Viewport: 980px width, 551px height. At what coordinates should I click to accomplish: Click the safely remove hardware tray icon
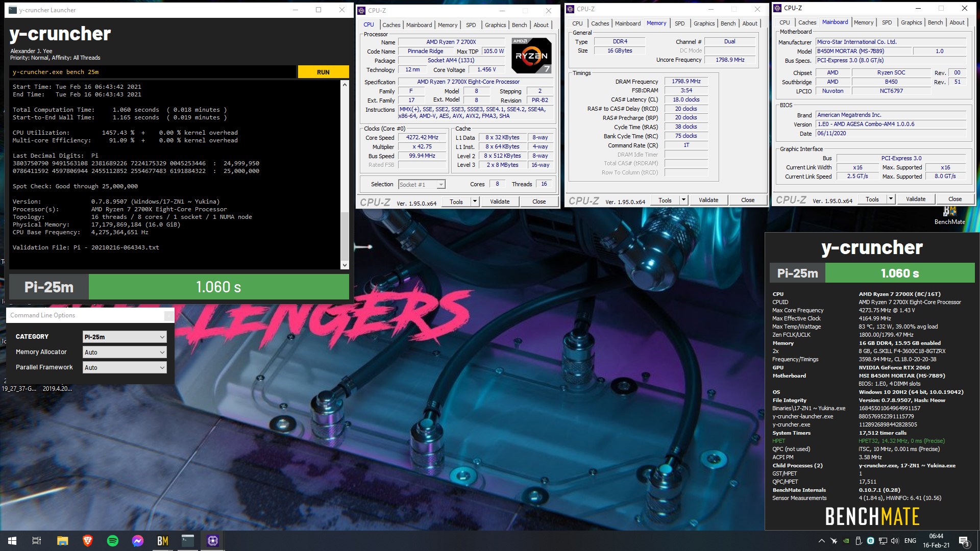tap(859, 541)
